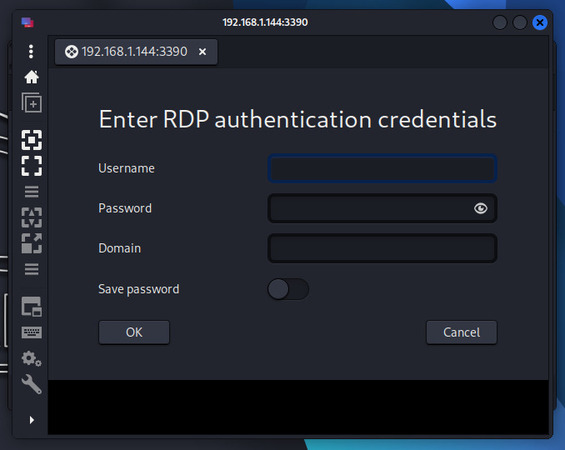Click the fit window to remote resolution icon
The image size is (565, 450).
coord(31,140)
